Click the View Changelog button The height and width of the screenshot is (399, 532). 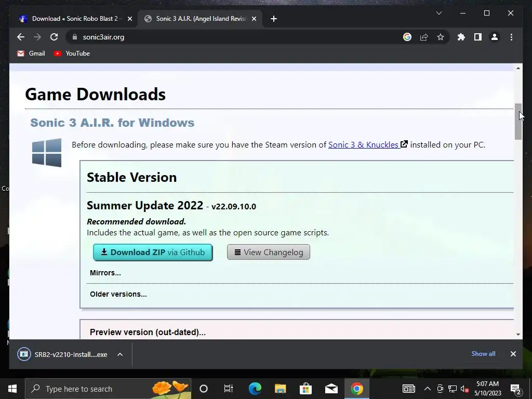pos(269,252)
